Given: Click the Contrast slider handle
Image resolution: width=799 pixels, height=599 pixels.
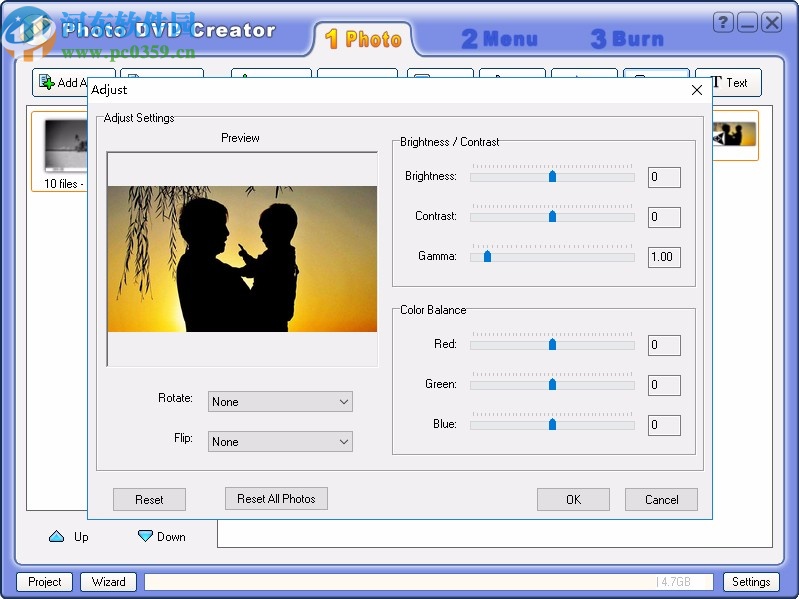Looking at the screenshot, I should (x=552, y=216).
